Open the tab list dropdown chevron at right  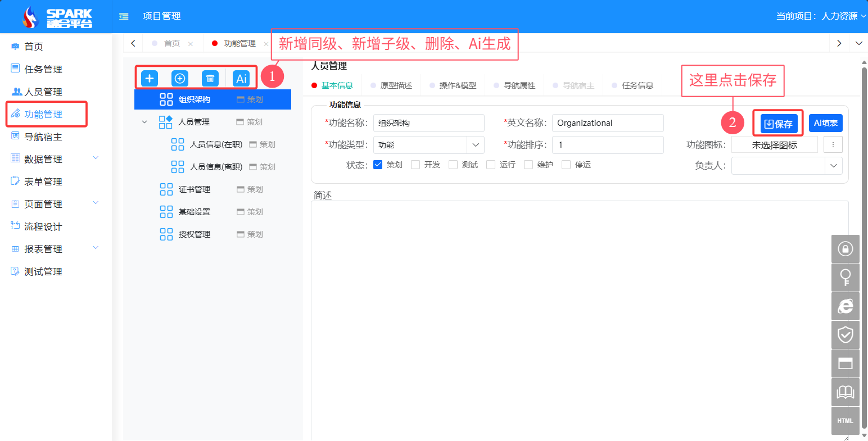pyautogui.click(x=859, y=43)
